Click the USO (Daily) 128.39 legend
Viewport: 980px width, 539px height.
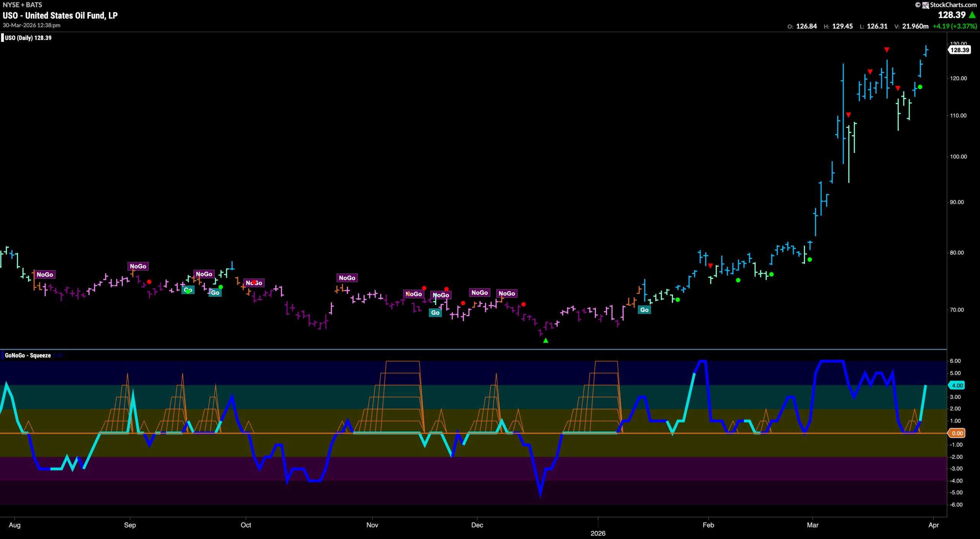[x=28, y=38]
